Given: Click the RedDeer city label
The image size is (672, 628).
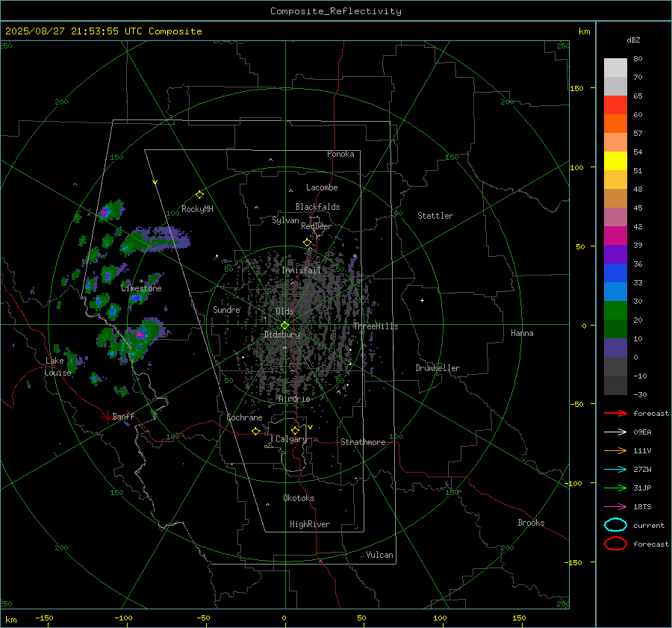Looking at the screenshot, I should 317,226.
